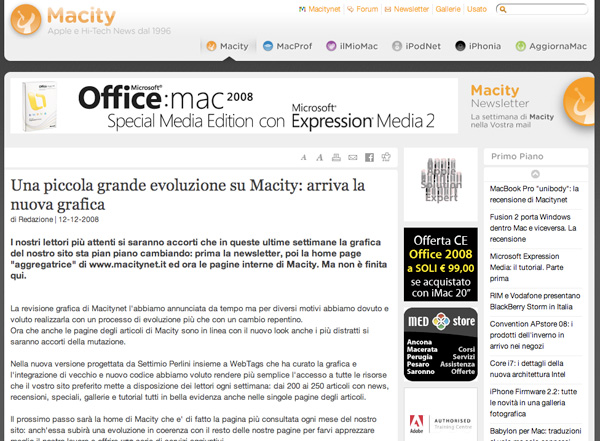Click the Offerta CE Office 2008 ad

click(x=441, y=265)
